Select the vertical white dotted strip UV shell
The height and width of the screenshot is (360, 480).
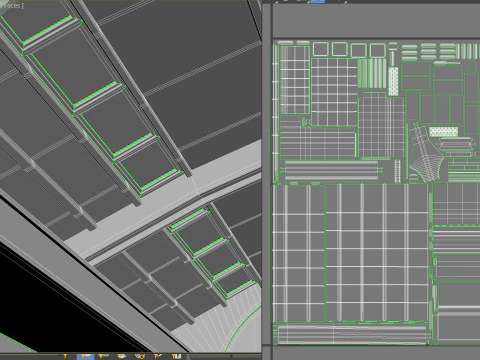tap(393, 81)
